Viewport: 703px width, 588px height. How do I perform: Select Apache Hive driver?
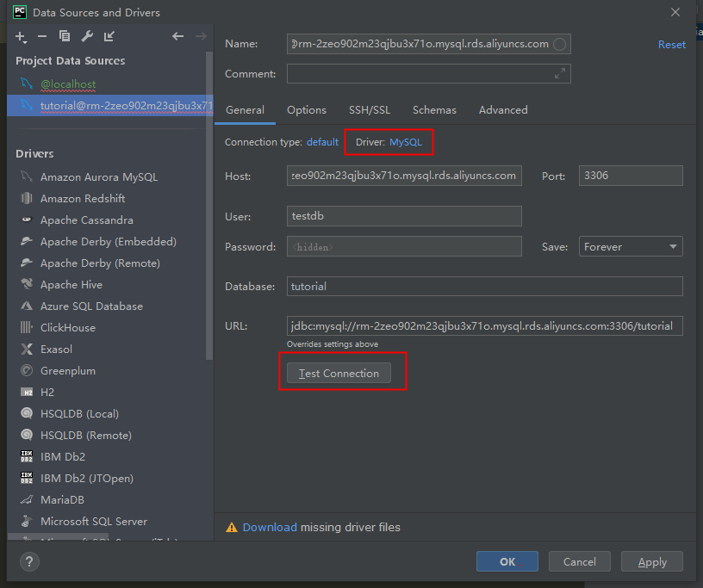click(72, 285)
